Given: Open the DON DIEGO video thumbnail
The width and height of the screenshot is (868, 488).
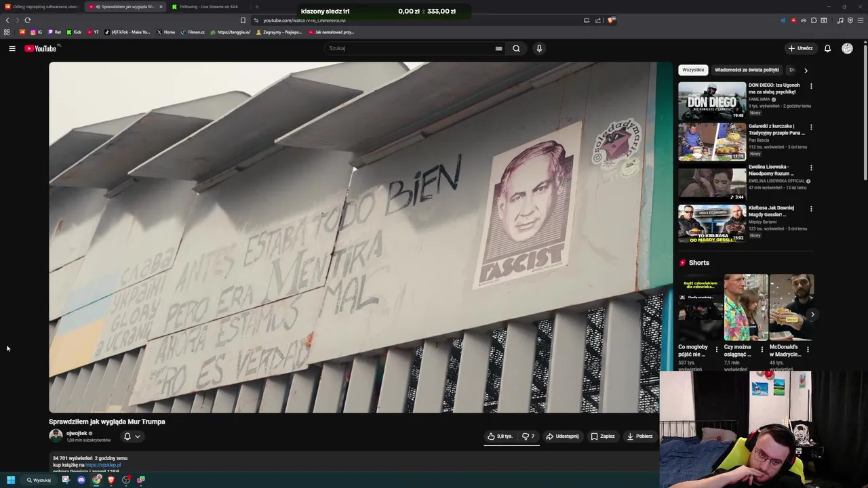Looking at the screenshot, I should 712,100.
